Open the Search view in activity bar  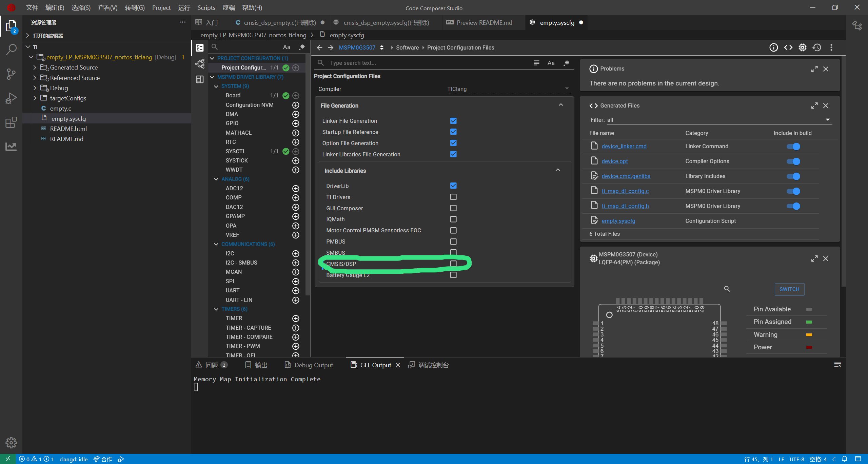click(11, 50)
